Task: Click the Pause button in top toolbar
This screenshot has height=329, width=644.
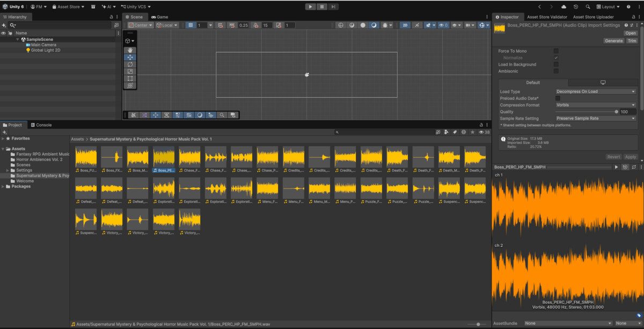Action: click(x=322, y=6)
